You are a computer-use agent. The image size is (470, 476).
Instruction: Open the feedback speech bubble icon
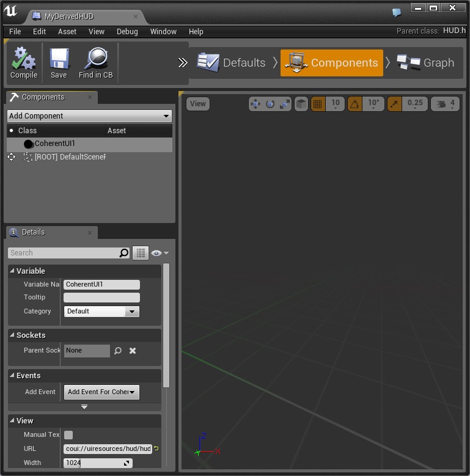(x=397, y=12)
